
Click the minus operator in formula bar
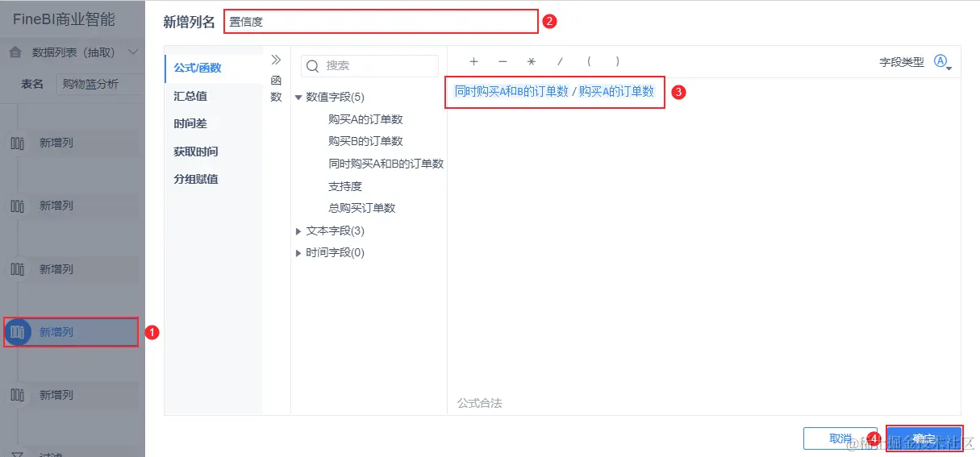503,61
